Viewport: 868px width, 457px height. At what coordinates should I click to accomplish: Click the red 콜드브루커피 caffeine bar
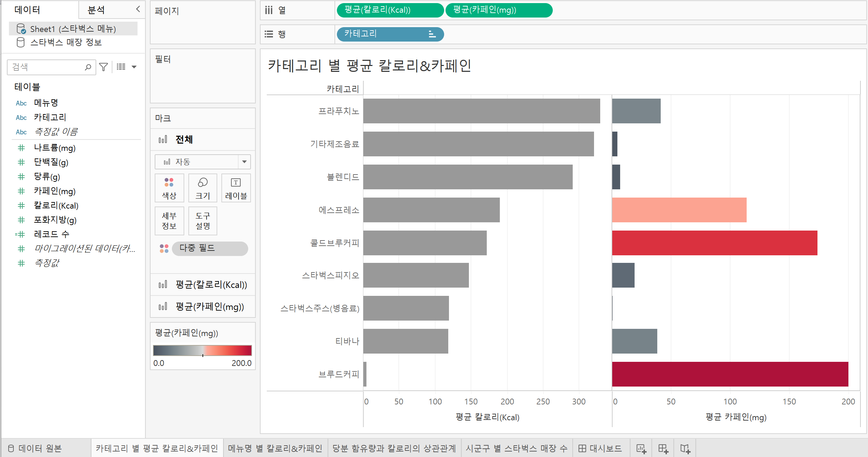click(715, 243)
